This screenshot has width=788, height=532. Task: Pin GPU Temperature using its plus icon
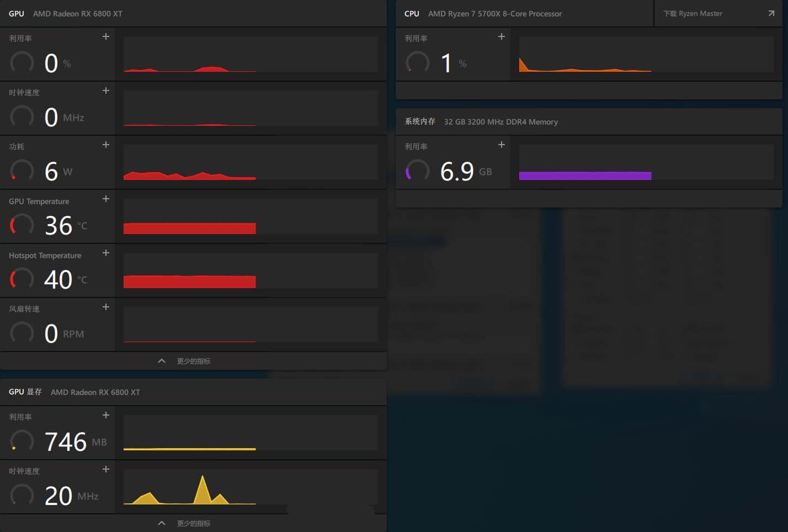click(106, 199)
